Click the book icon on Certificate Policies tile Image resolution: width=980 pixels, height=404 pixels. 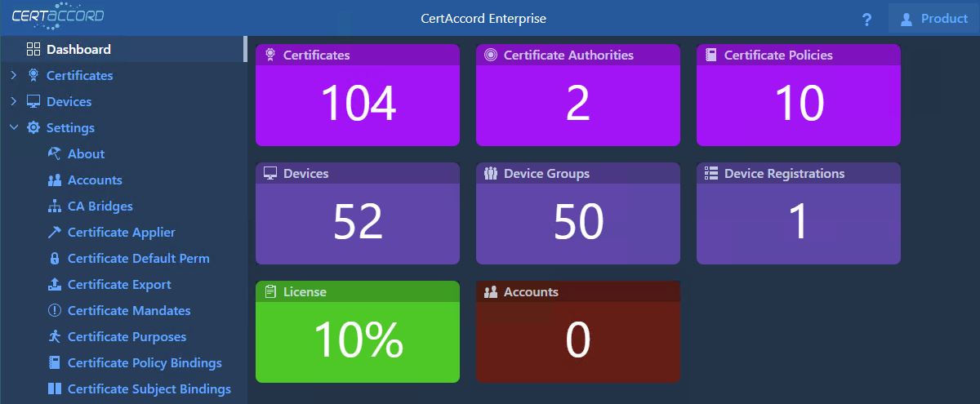pos(711,55)
